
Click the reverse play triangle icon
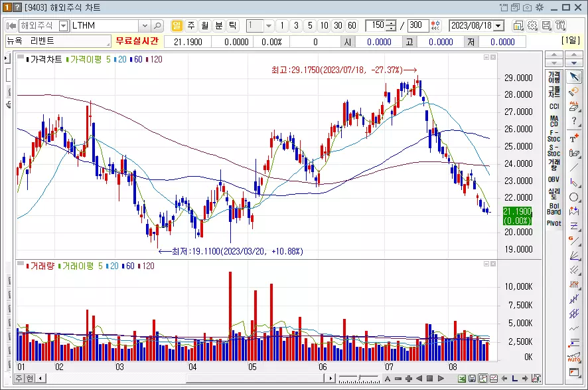tap(419, 378)
